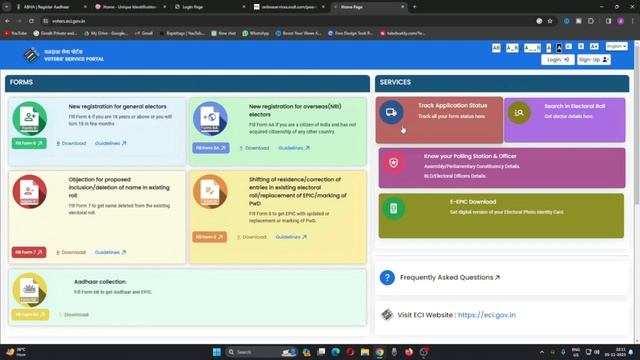Image resolution: width=640 pixels, height=360 pixels.
Task: Click the Search in Electoral Roll icon
Action: pos(519,112)
